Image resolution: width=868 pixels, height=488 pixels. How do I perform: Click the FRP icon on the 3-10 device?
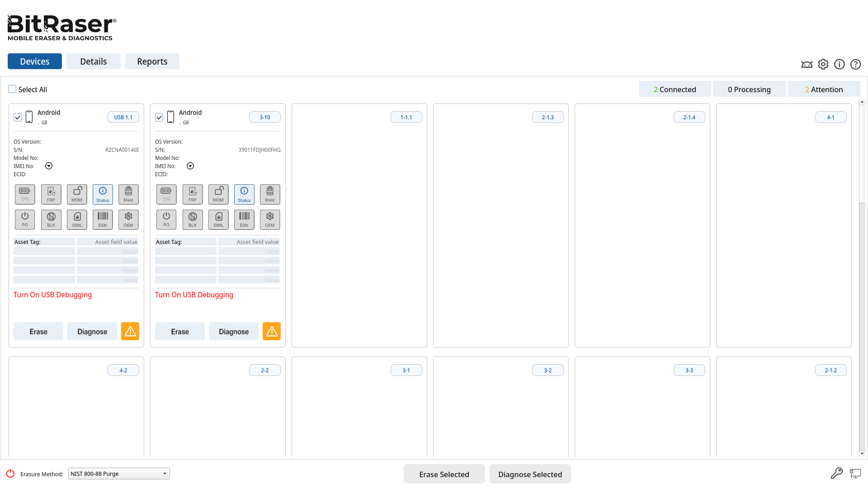[x=193, y=194]
